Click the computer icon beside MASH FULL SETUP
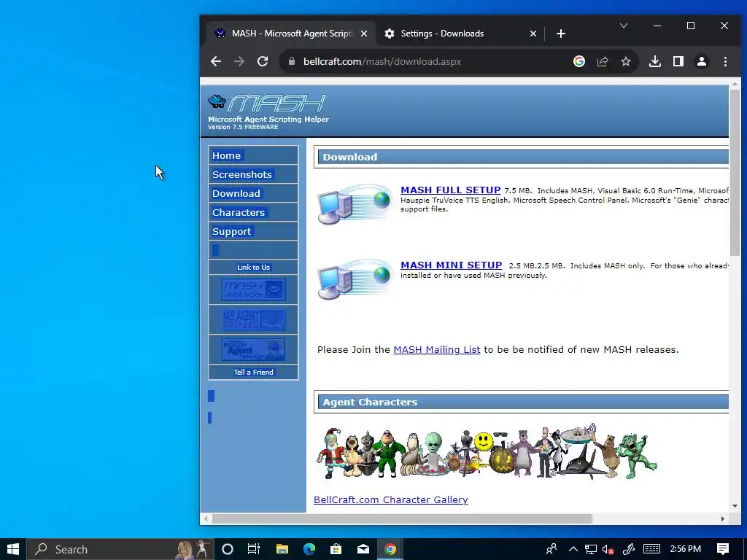The width and height of the screenshot is (747, 560). coord(355,205)
